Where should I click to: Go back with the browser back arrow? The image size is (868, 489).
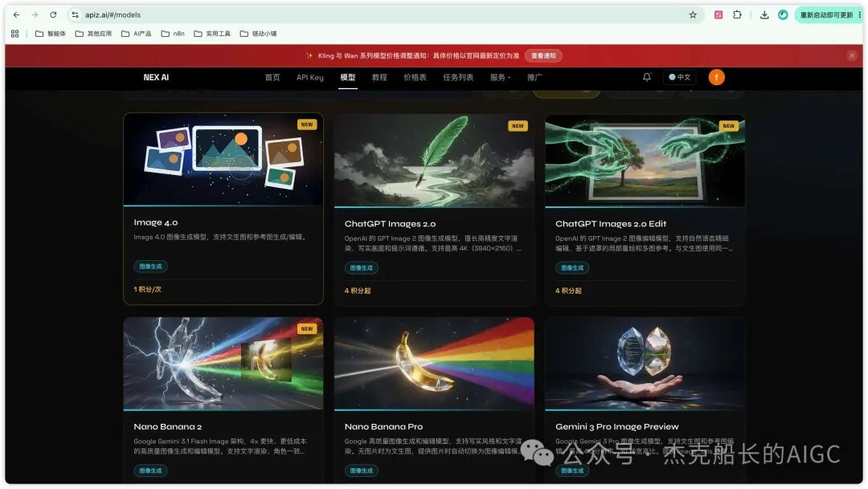[x=16, y=15]
